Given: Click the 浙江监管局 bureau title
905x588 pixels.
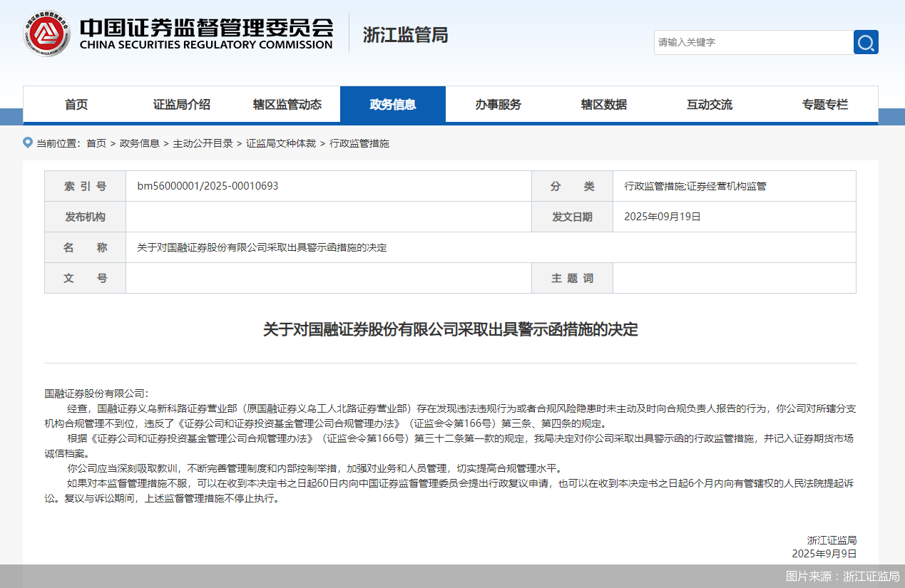Looking at the screenshot, I should tap(404, 34).
